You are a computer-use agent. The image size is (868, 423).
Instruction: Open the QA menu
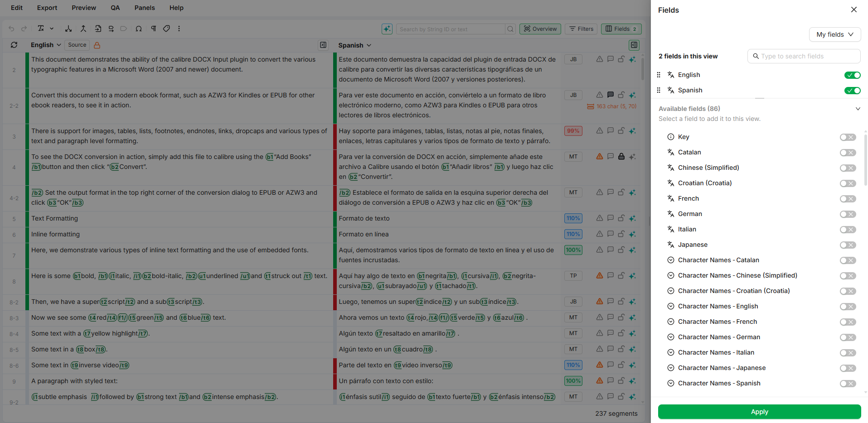[x=115, y=8]
